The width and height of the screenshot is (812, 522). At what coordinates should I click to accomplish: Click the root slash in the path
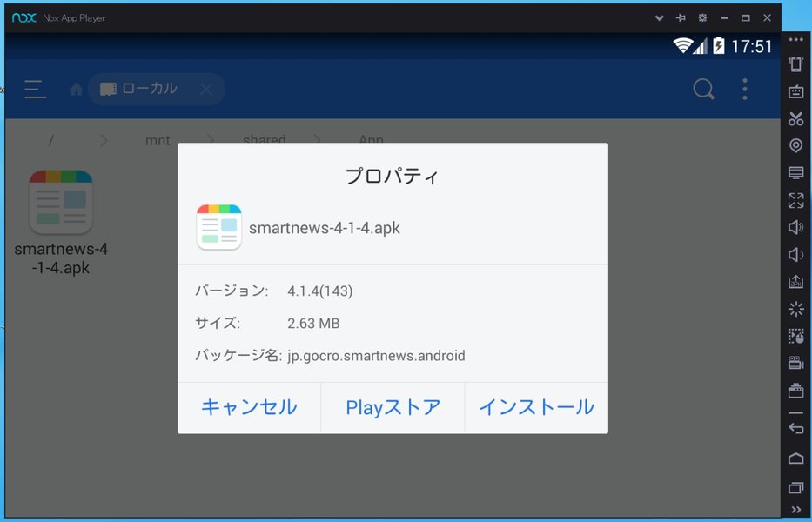50,140
